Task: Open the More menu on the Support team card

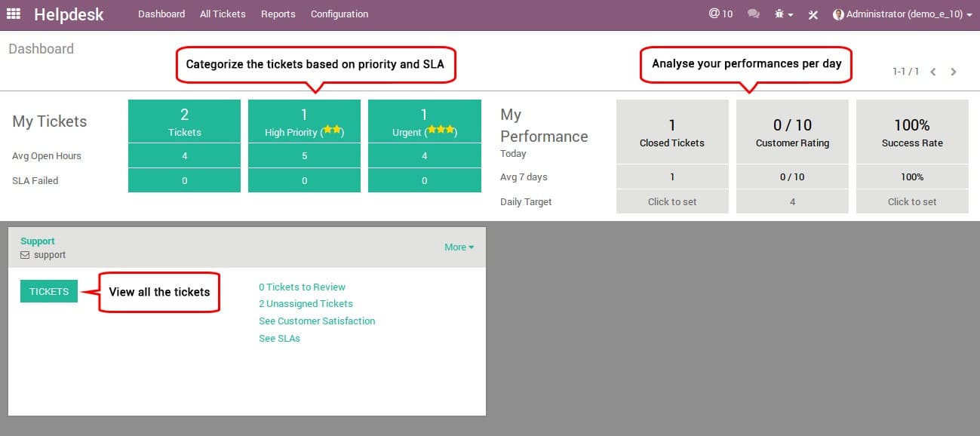Action: click(459, 247)
